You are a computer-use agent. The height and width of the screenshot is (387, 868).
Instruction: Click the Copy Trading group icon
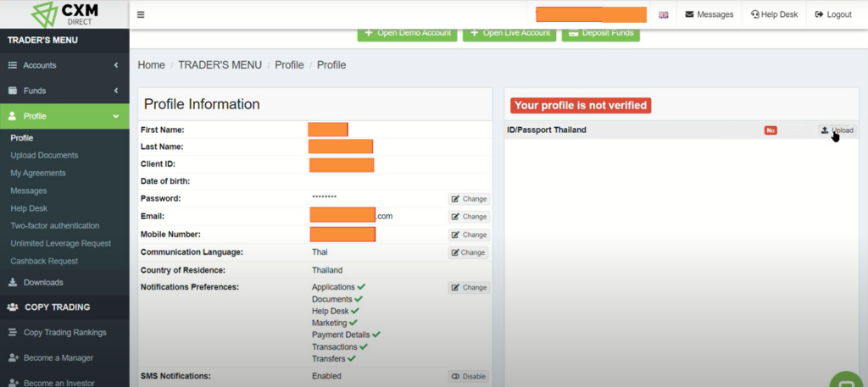[x=12, y=307]
